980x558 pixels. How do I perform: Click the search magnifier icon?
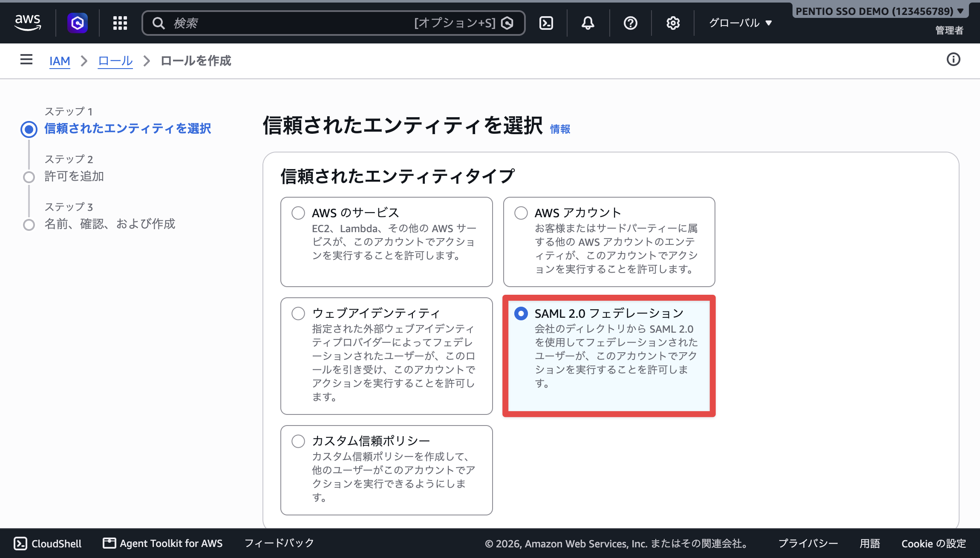tap(159, 23)
